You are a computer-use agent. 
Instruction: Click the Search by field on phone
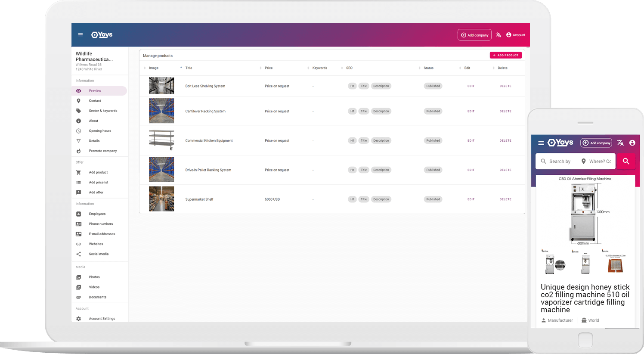(560, 161)
